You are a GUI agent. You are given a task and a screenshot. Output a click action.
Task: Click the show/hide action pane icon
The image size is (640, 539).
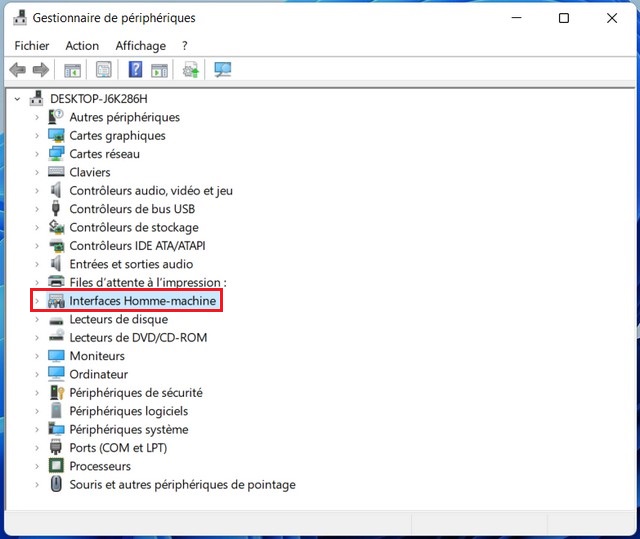point(159,70)
